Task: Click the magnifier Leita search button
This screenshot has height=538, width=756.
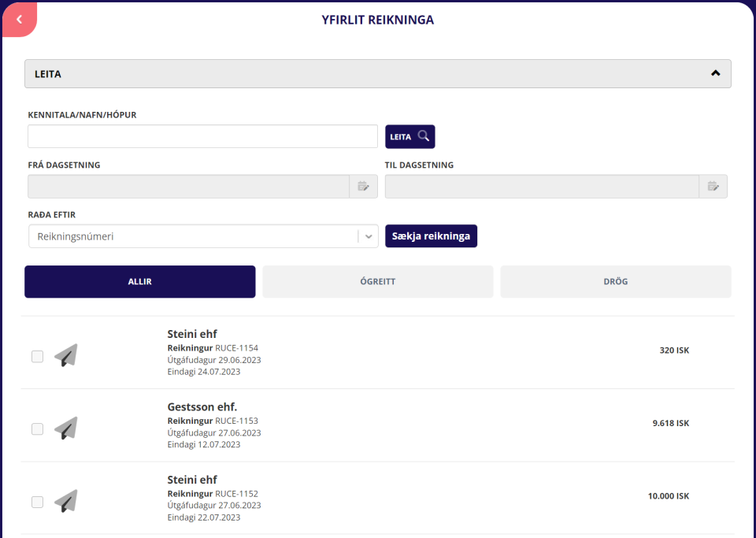Action: click(x=409, y=136)
